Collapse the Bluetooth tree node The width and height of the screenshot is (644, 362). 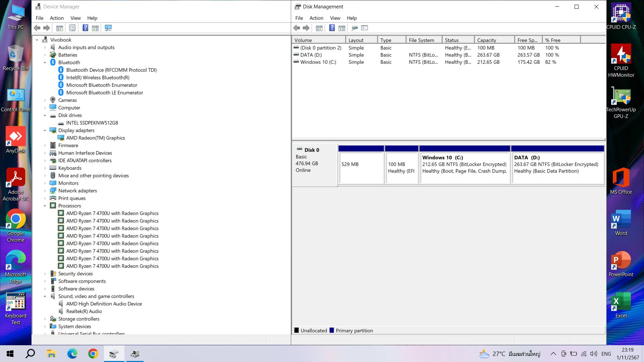coord(45,63)
